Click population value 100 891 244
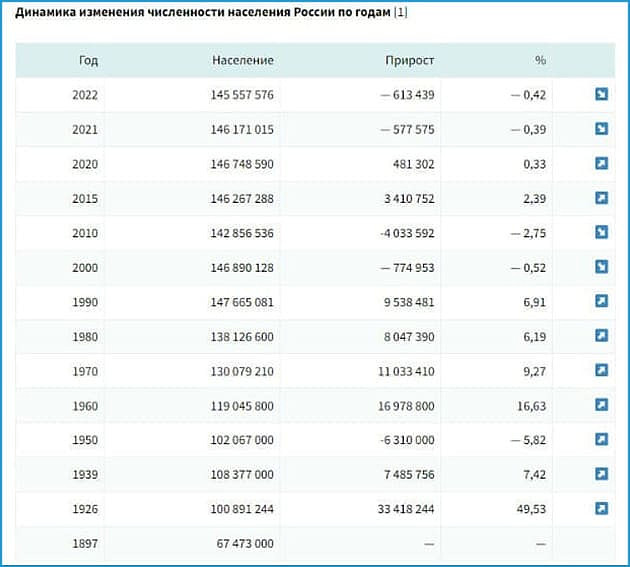Image resolution: width=630 pixels, height=567 pixels. (242, 509)
